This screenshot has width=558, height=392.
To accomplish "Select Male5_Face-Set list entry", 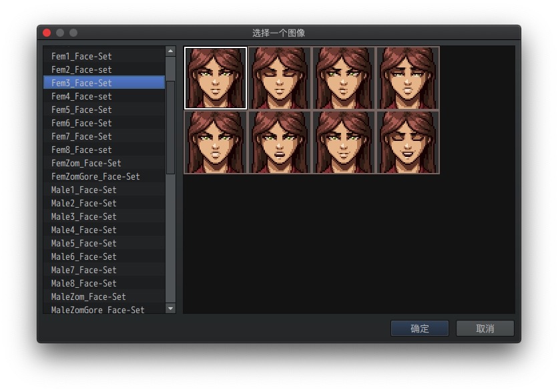I will tap(104, 243).
